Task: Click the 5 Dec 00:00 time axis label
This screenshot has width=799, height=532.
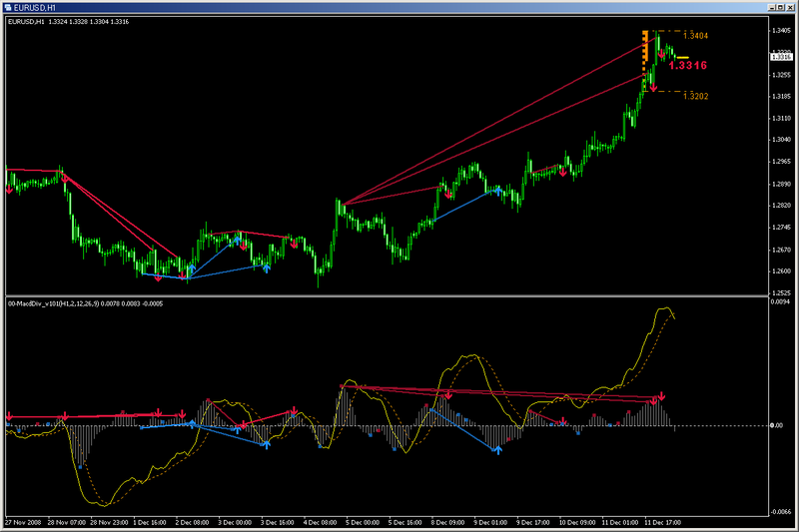Action: (363, 522)
